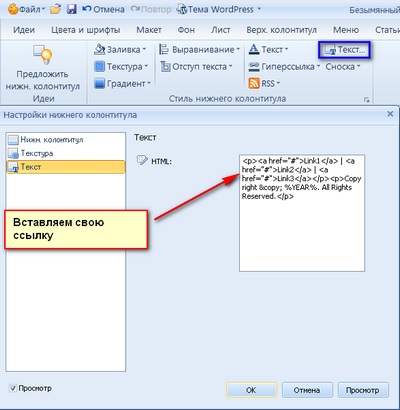Viewport: 400px width, 410px height.
Task: Click the Предложить нижн. колонтитул lightbulb icon
Action: (x=43, y=55)
